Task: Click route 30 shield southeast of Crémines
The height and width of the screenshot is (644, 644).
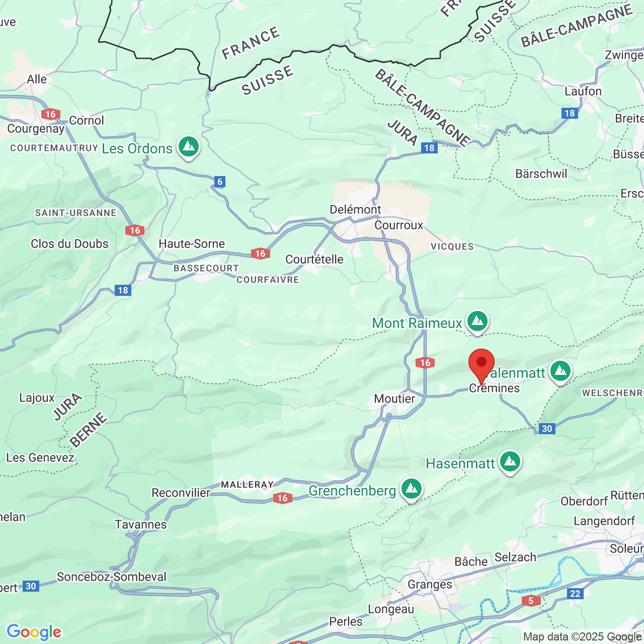Action: [546, 429]
